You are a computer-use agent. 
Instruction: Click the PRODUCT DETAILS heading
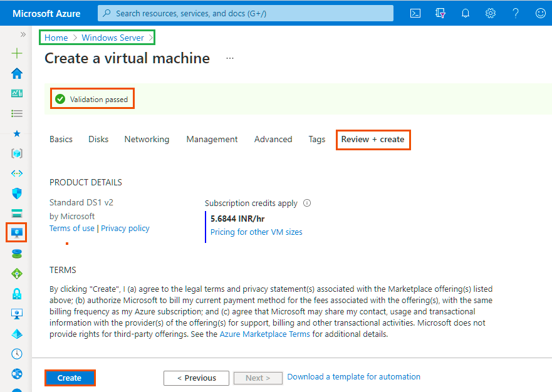click(86, 182)
